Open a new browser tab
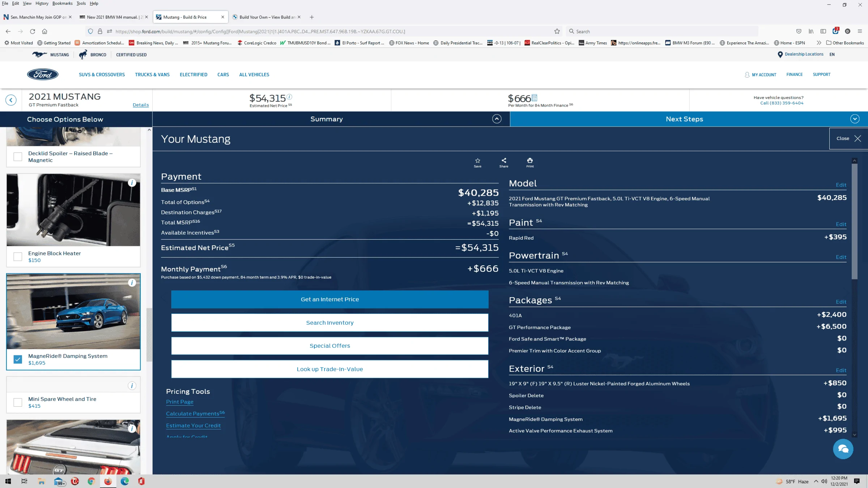868x488 pixels. click(x=312, y=17)
